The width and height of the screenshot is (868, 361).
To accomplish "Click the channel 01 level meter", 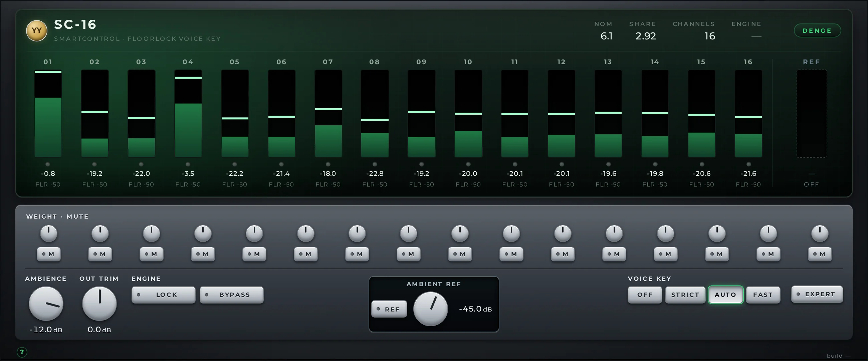I will click(x=48, y=114).
